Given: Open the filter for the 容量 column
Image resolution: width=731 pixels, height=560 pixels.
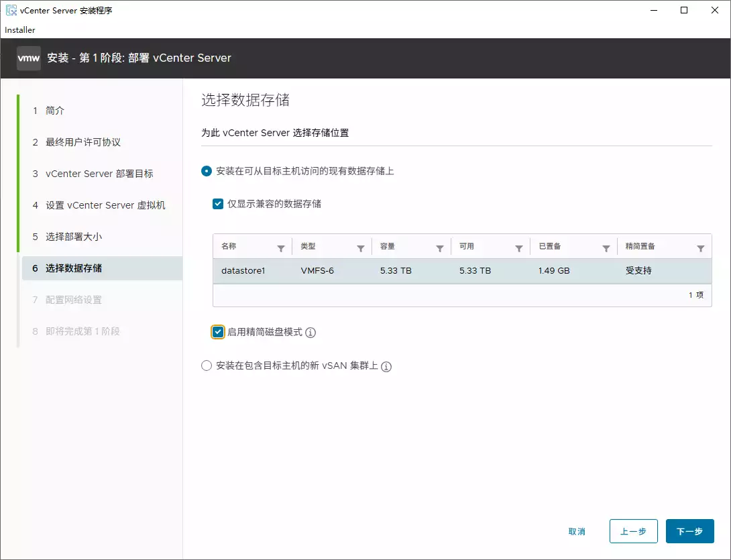Looking at the screenshot, I should [440, 249].
